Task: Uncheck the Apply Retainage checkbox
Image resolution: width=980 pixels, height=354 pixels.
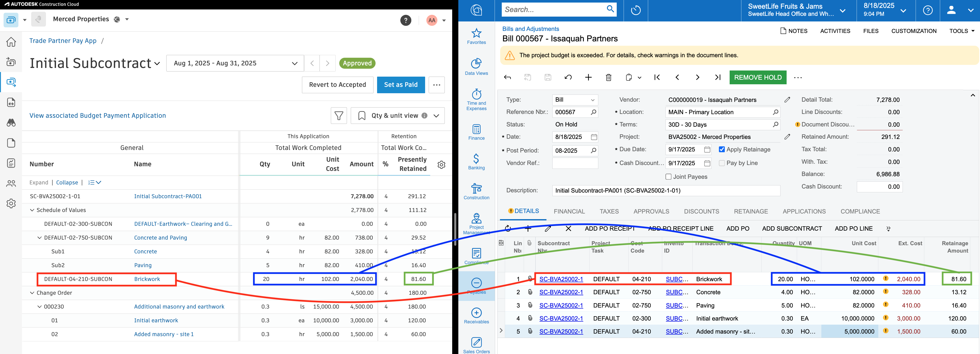Action: click(722, 149)
